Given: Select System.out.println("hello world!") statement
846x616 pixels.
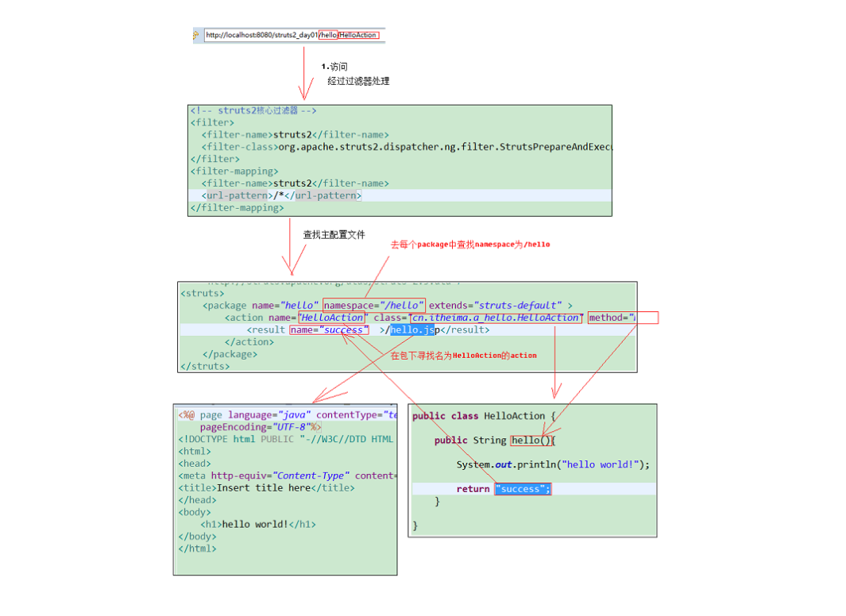Looking at the screenshot, I should pos(553,464).
